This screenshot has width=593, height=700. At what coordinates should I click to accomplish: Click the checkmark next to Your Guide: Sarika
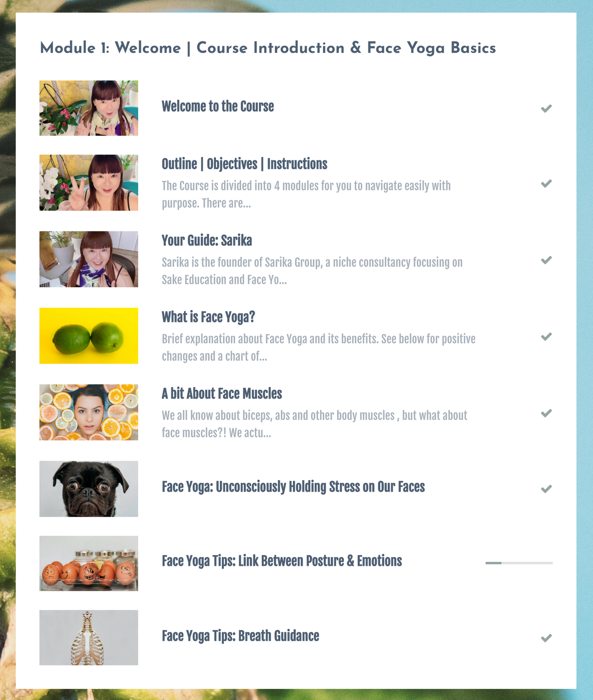pos(546,260)
